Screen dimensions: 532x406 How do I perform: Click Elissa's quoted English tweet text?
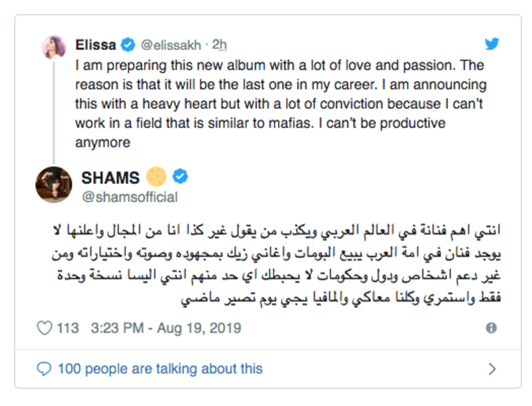[x=281, y=104]
